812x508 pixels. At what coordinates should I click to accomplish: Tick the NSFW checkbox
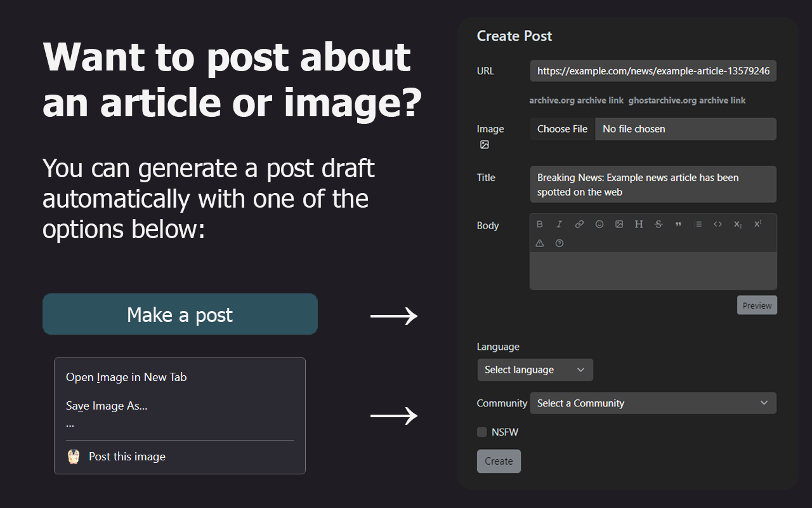coord(482,432)
